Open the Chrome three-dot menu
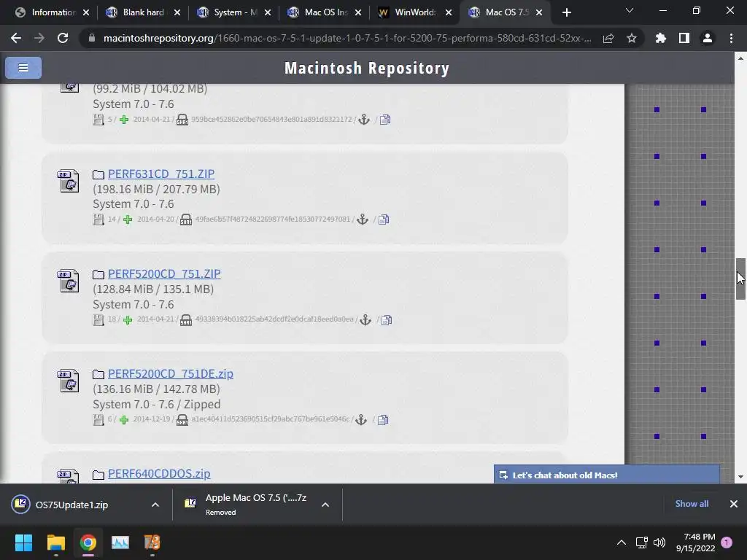 point(731,38)
